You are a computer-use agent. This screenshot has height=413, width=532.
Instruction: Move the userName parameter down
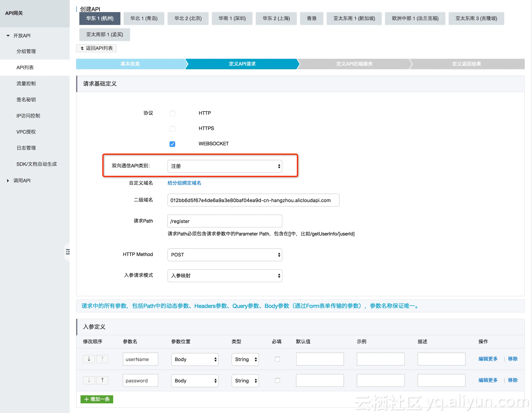click(x=89, y=359)
